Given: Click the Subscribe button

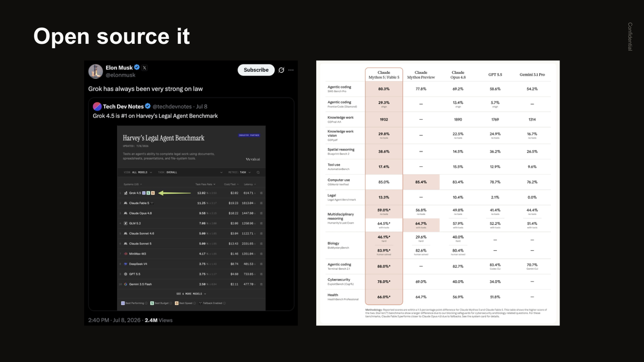Looking at the screenshot, I should [x=256, y=70].
